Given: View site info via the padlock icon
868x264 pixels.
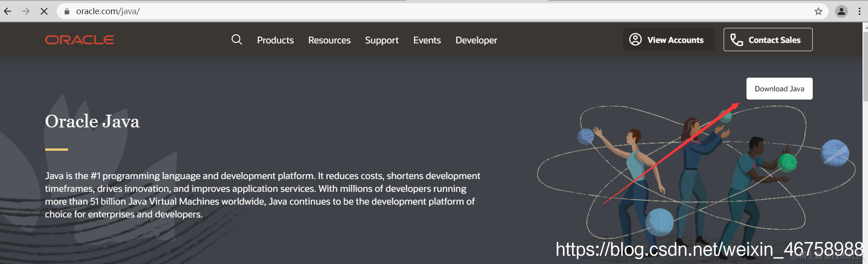Looking at the screenshot, I should pos(67,11).
